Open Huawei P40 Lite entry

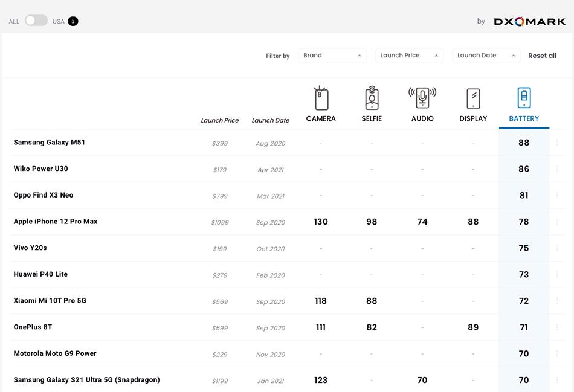pyautogui.click(x=40, y=274)
